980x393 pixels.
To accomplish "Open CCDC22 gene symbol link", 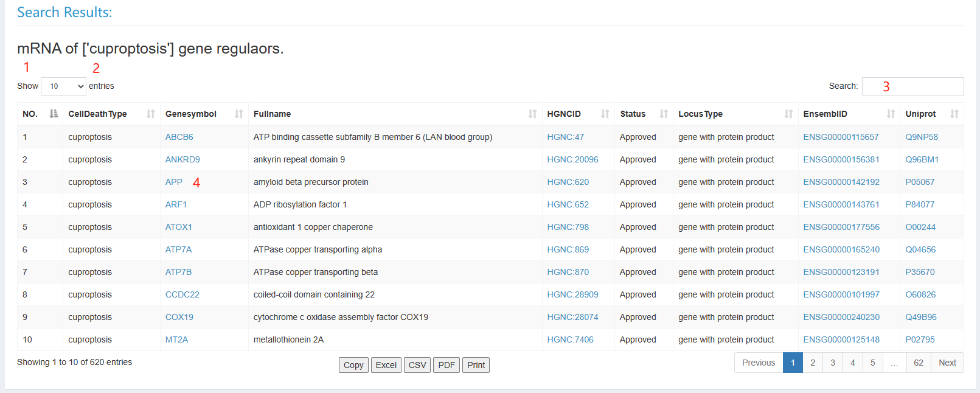I will point(182,294).
